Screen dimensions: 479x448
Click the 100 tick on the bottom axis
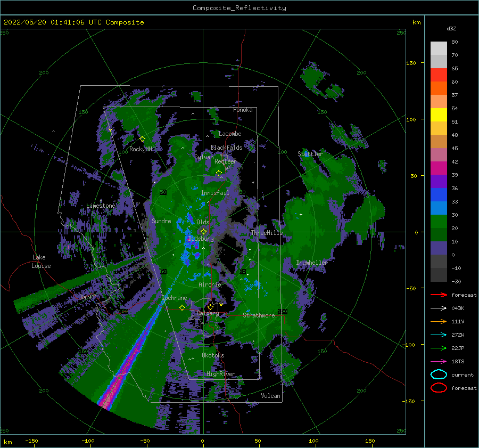point(313,441)
